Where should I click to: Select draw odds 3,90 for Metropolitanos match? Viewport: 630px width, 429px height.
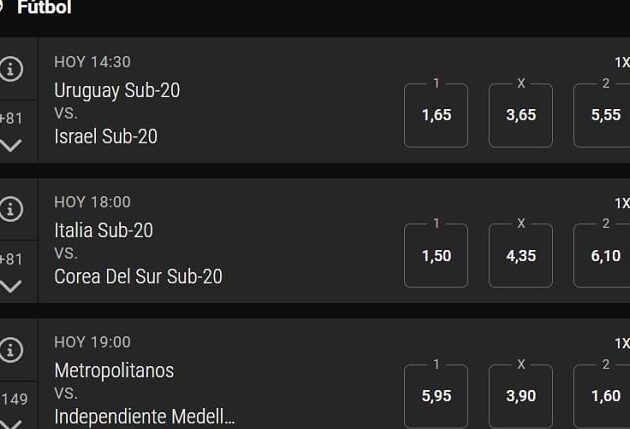pos(521,396)
